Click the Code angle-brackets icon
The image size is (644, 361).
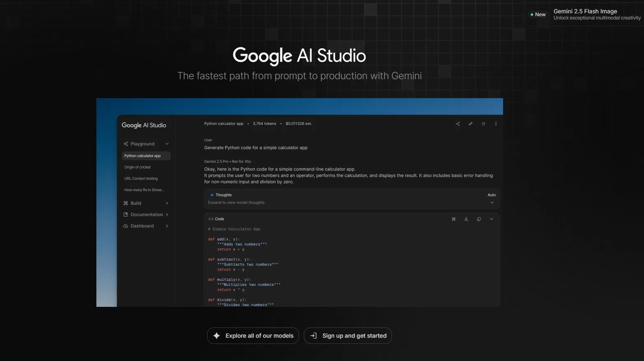pos(211,219)
